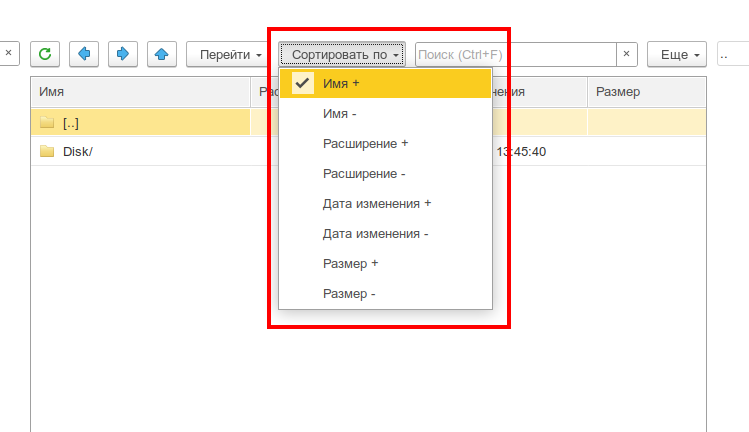Select sort option Расширение -
The height and width of the screenshot is (432, 749).
tap(385, 173)
